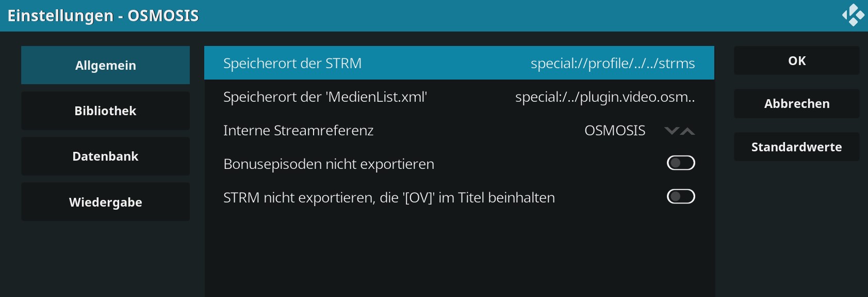Click the Interne Streamreferenz setting label
Viewport: 868px width, 297px height.
(x=298, y=130)
